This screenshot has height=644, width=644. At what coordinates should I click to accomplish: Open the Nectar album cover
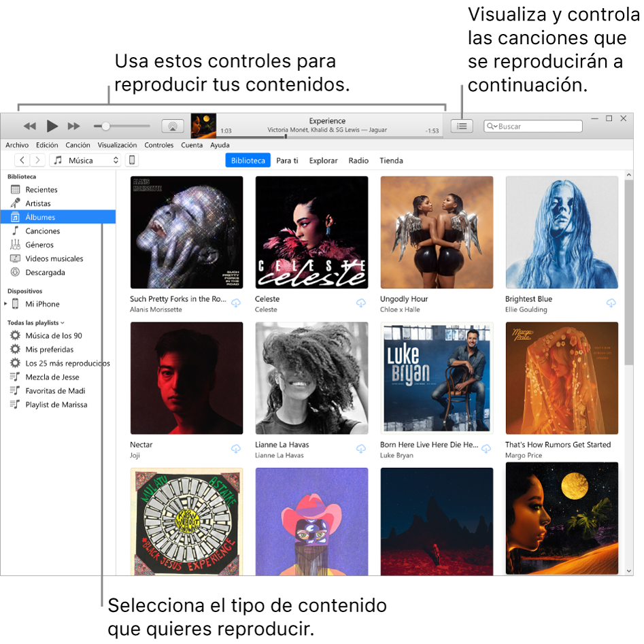[186, 378]
